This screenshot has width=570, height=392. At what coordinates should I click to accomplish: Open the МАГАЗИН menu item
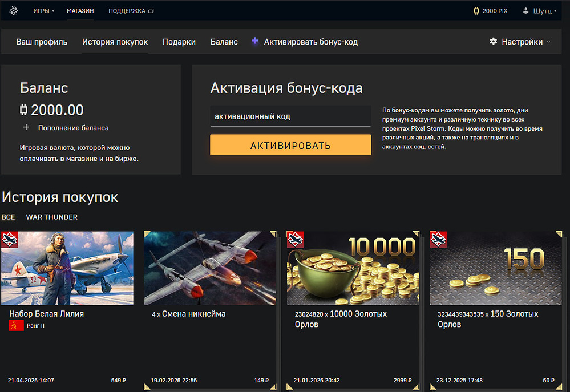80,11
